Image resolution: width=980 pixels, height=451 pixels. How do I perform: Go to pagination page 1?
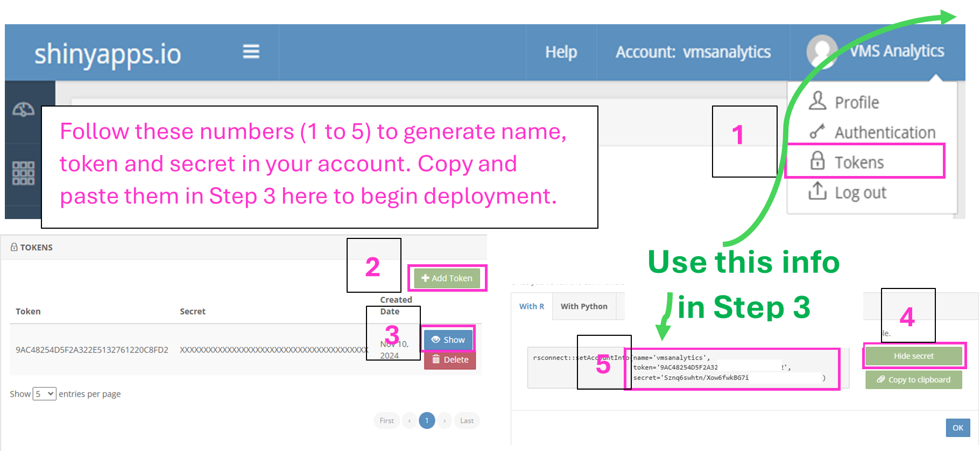coord(427,420)
